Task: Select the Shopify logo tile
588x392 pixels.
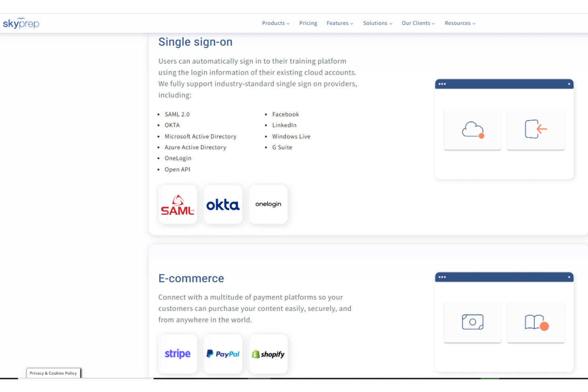Action: [268, 354]
